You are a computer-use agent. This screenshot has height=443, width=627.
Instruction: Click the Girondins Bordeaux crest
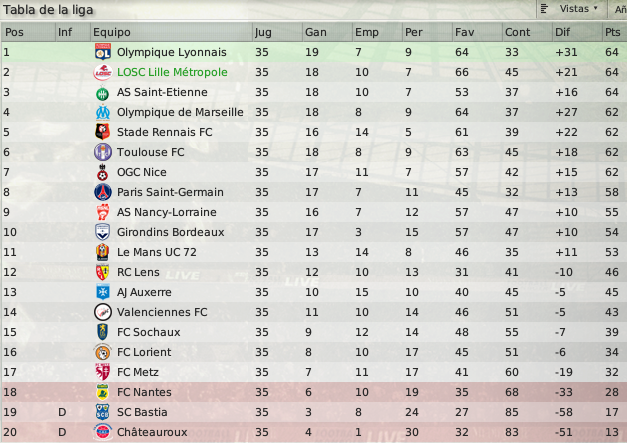tap(103, 232)
